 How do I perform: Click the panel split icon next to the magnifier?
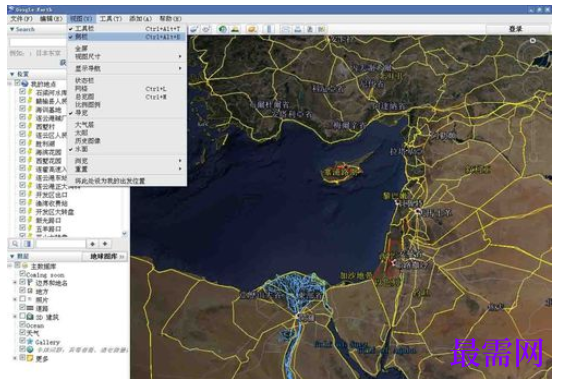28,244
